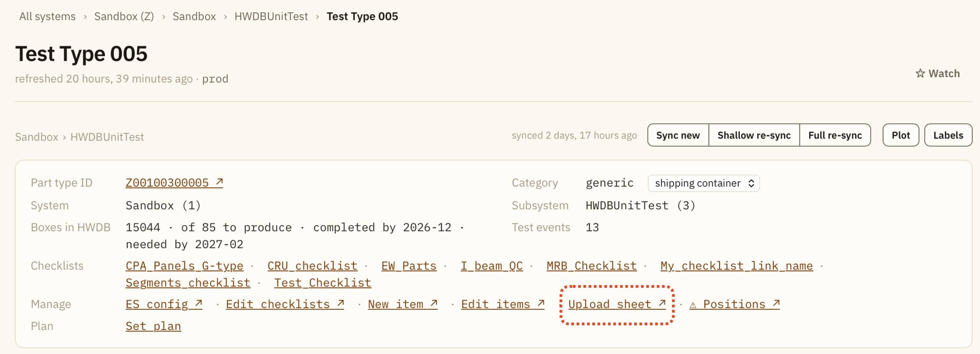Open the Labels button
The height and width of the screenshot is (354, 980).
coord(948,135)
